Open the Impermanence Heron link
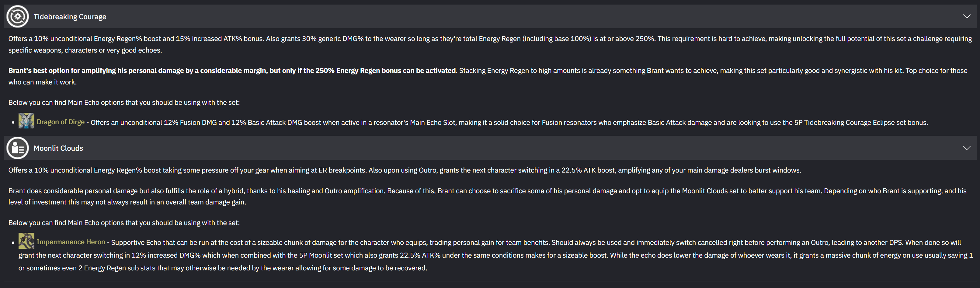This screenshot has height=288, width=980. [71, 242]
